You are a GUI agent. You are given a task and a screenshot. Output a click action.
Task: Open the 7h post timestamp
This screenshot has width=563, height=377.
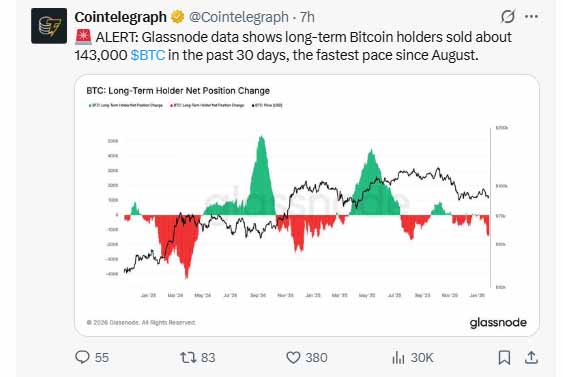tap(307, 17)
